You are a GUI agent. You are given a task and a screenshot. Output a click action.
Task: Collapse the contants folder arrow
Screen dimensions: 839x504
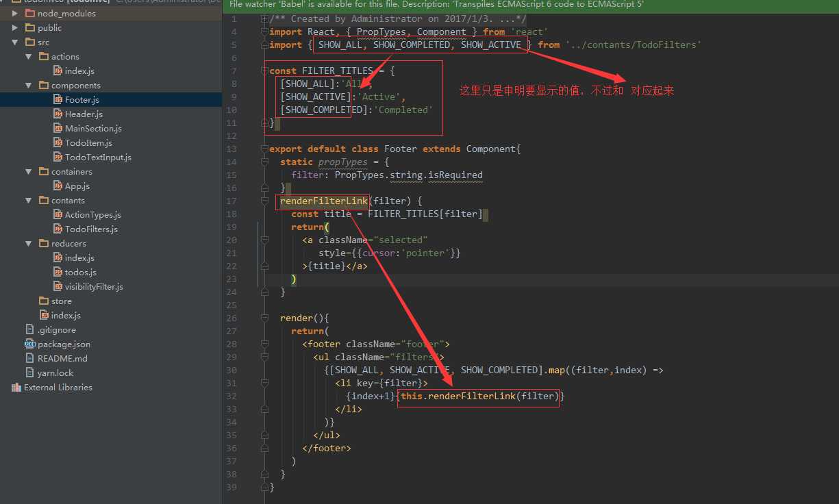point(29,200)
